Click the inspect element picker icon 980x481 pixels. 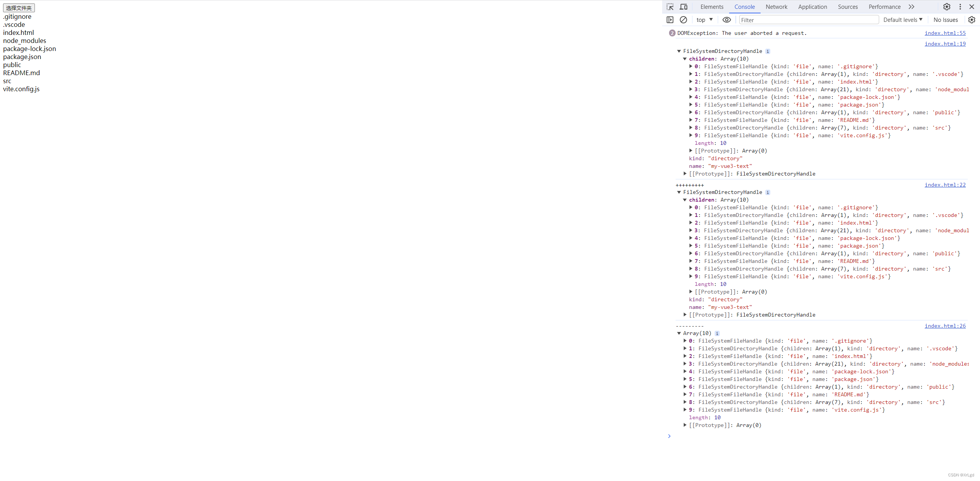coord(670,7)
